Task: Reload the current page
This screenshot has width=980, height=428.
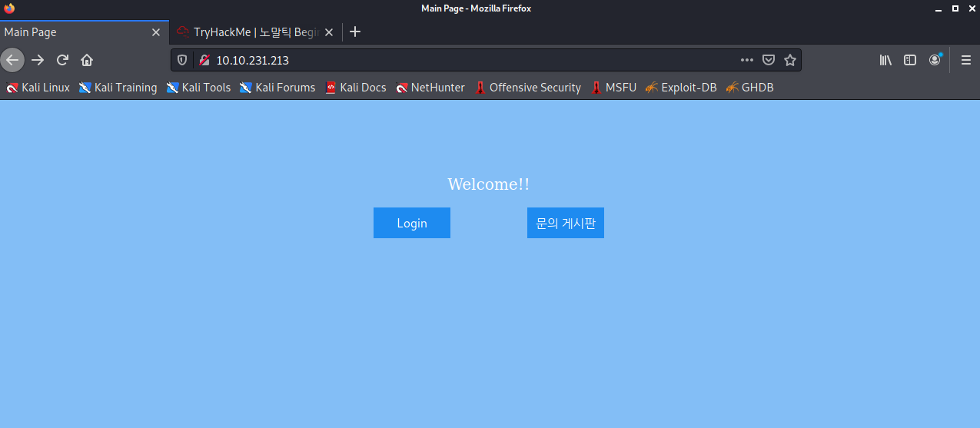Action: [62, 60]
